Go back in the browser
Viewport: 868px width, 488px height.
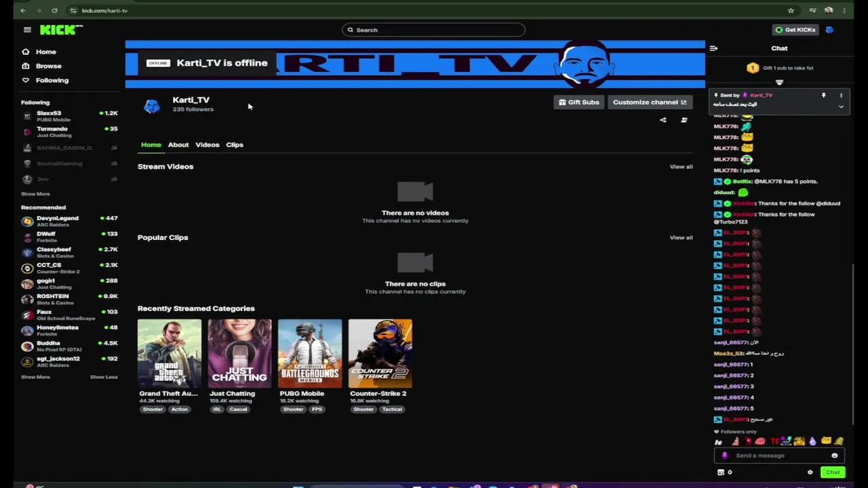(23, 10)
